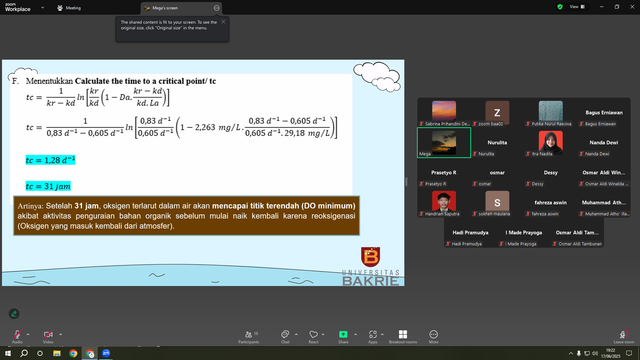Expand audio options arrow next to Audio
The height and width of the screenshot is (360, 640).
click(x=28, y=334)
